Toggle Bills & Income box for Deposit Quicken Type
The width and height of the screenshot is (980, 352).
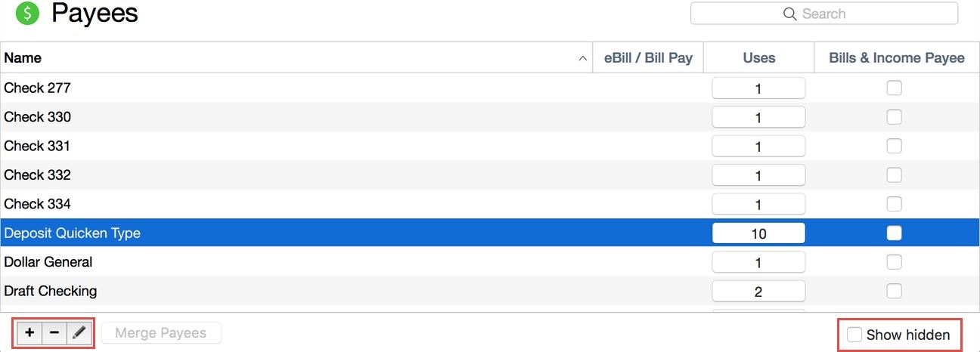[x=894, y=233]
